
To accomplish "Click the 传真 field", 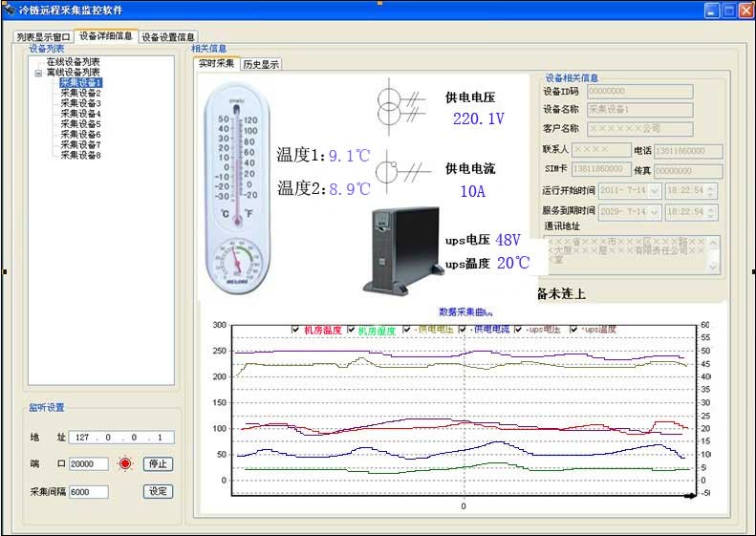I will (688, 171).
